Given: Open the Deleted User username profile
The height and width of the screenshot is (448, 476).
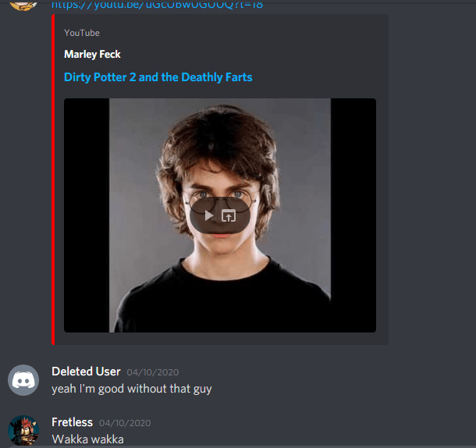Looking at the screenshot, I should click(86, 372).
